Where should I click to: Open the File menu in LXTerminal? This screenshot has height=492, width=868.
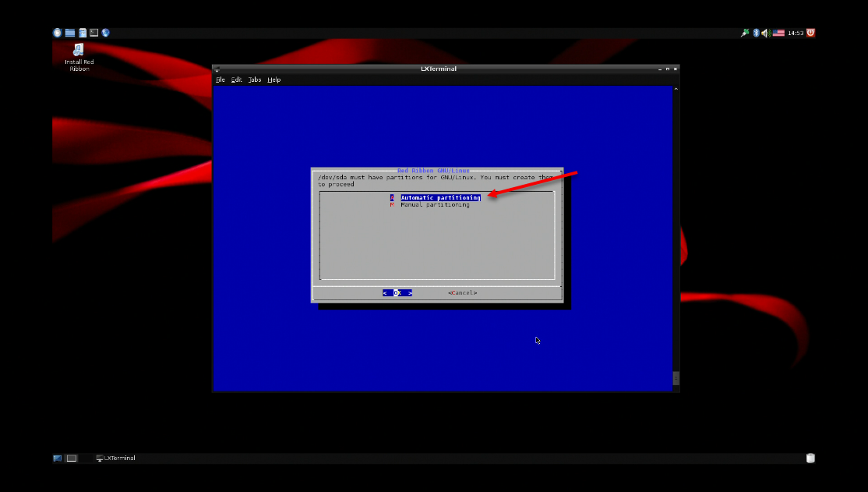pos(221,80)
